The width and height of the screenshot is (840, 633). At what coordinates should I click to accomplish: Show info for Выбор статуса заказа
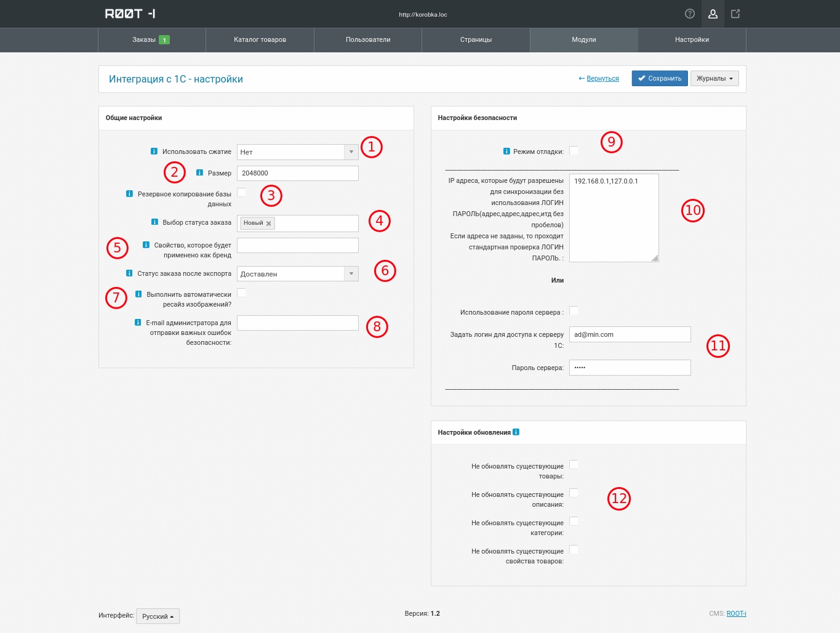pyautogui.click(x=154, y=222)
